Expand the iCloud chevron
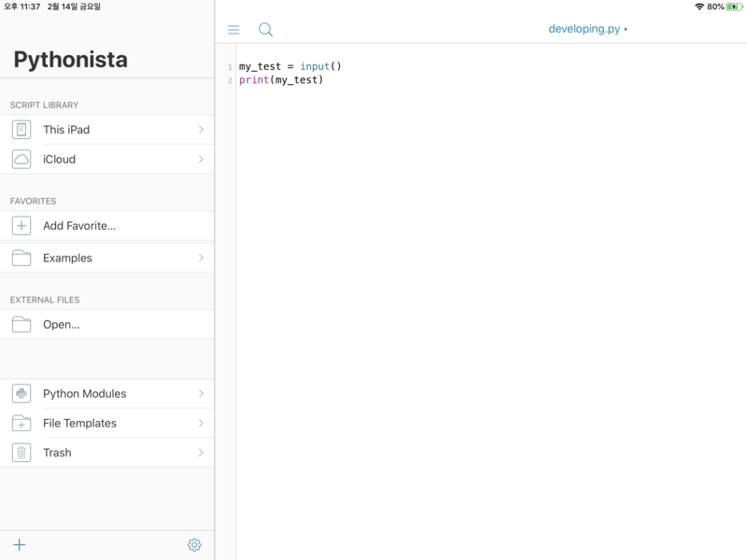This screenshot has width=747, height=560. [201, 159]
